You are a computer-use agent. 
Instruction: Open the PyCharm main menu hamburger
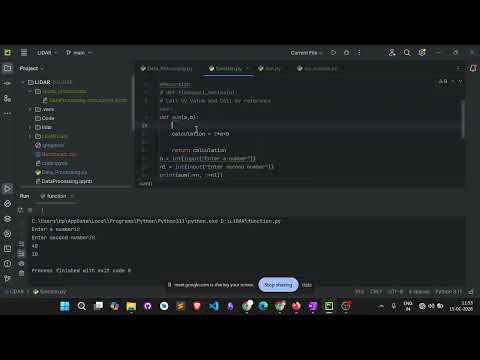point(24,52)
